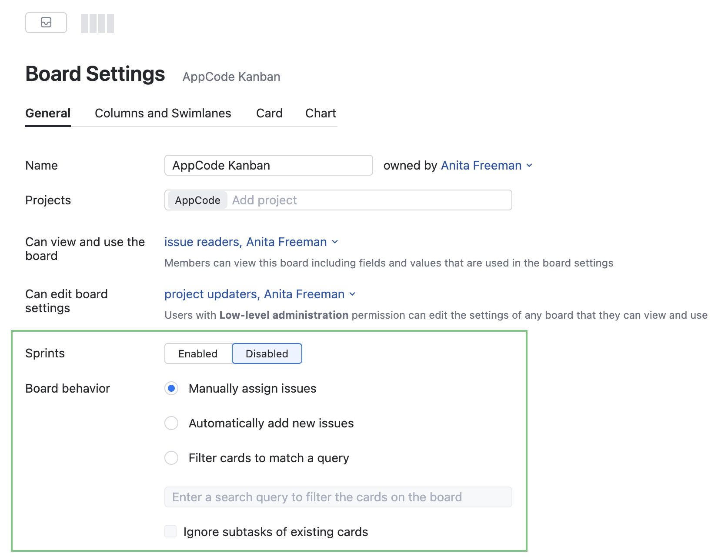Expand the 'issue readers, Anita Freeman' dropdown
This screenshot has width=728, height=560.
pyautogui.click(x=335, y=242)
